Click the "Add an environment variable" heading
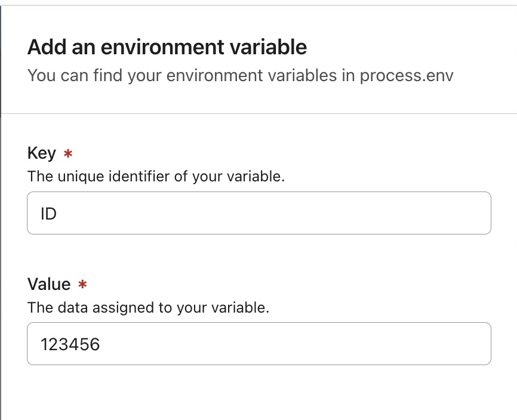517x420 pixels. point(167,47)
